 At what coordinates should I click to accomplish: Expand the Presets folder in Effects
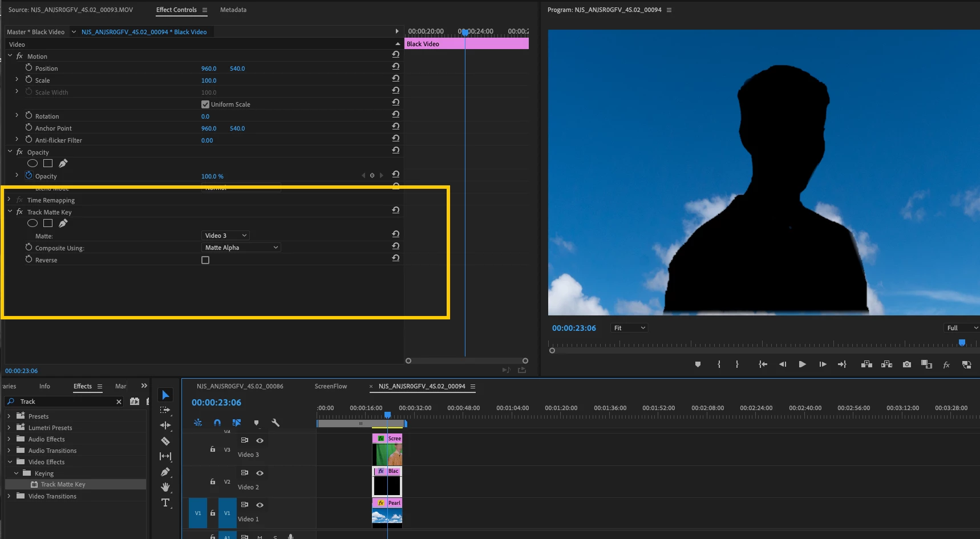point(9,416)
